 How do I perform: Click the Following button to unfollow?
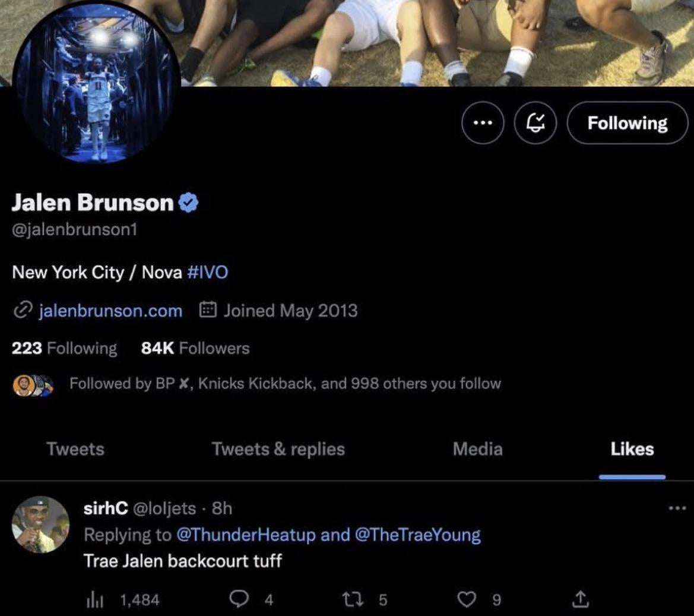(627, 123)
